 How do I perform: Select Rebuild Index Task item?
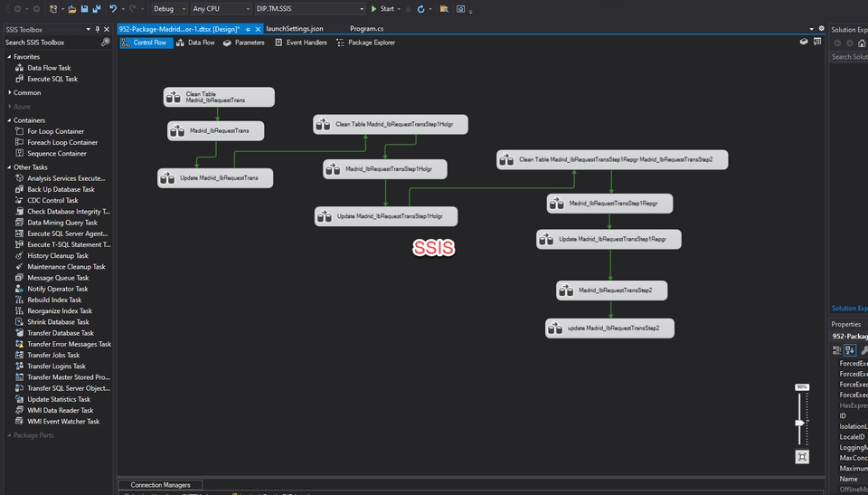54,300
